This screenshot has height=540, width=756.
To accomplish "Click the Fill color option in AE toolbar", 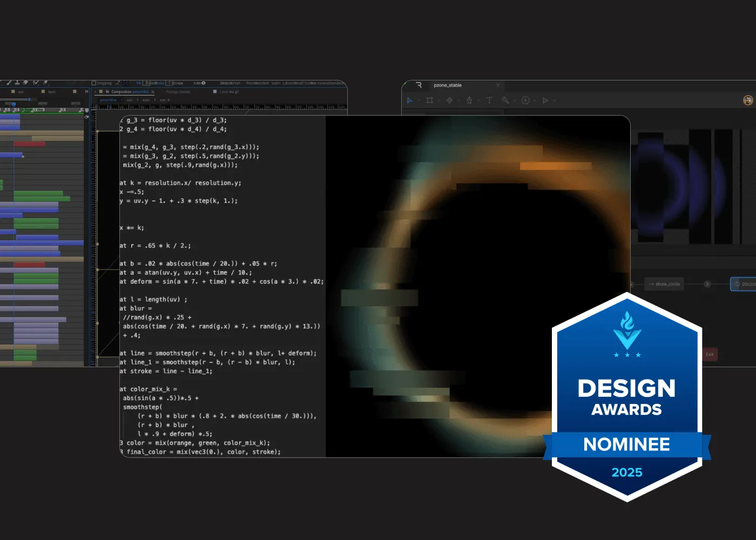I will click(x=139, y=83).
